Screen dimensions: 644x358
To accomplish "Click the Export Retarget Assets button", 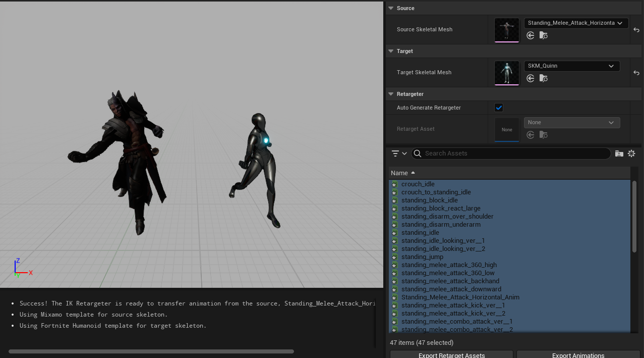I will pos(451,355).
